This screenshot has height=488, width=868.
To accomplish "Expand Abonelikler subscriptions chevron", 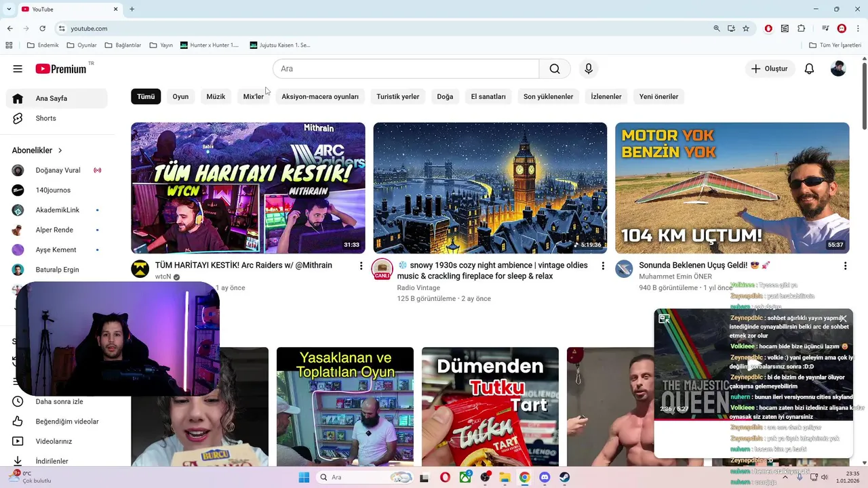I will pyautogui.click(x=60, y=150).
